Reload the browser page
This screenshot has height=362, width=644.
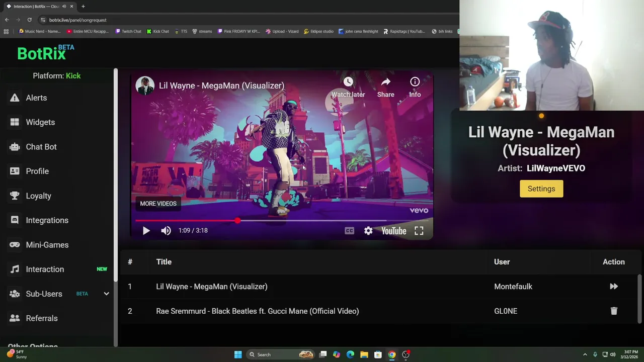tap(29, 20)
